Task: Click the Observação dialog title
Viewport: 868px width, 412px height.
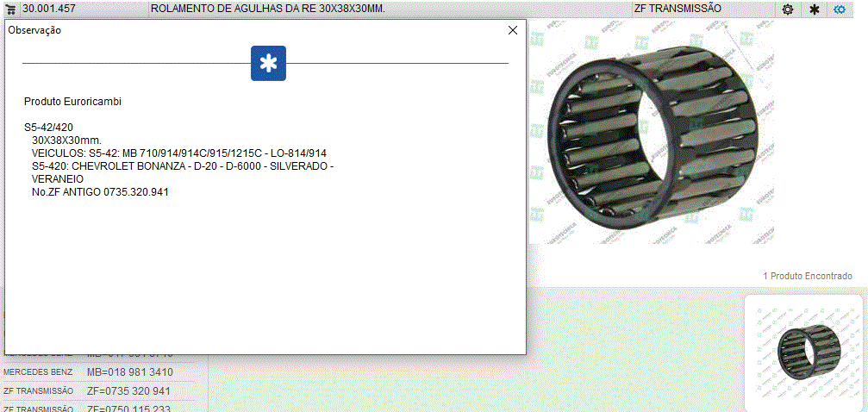Action: (x=34, y=30)
